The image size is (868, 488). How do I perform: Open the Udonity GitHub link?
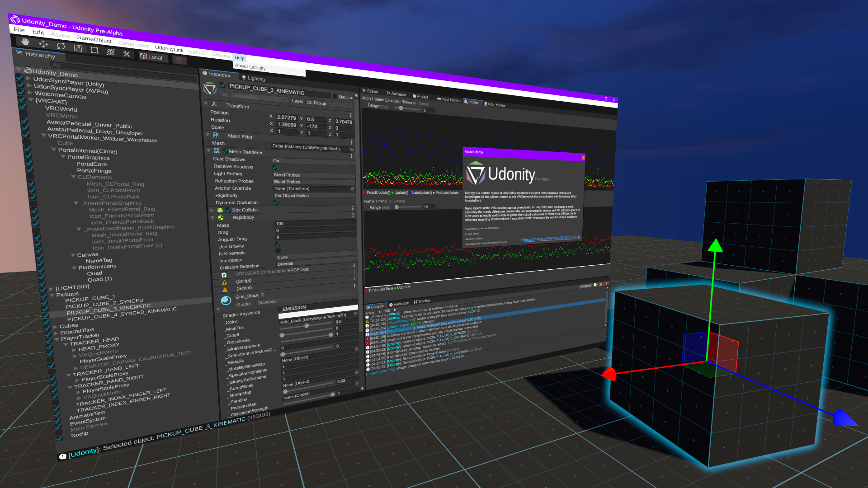(551, 238)
